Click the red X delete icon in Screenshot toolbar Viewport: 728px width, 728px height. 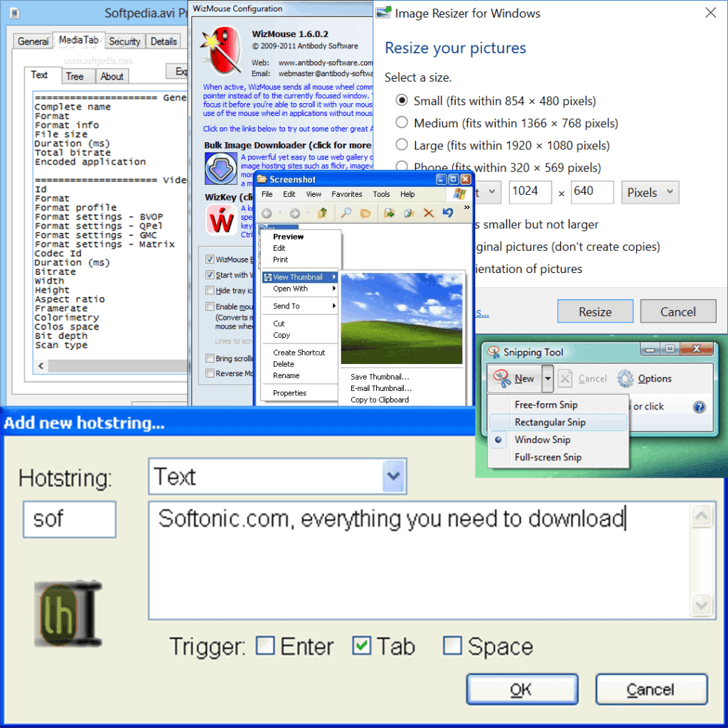tap(427, 212)
